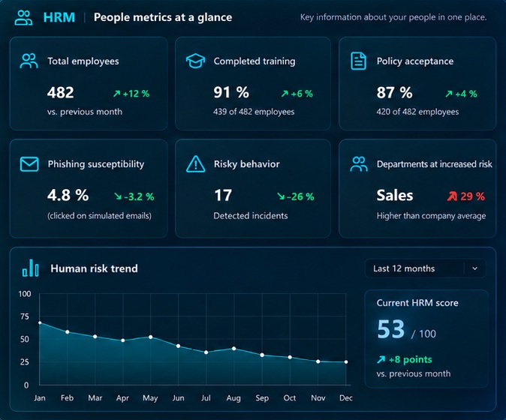Click the Sales department name
The height and width of the screenshot is (420, 506).
coord(395,195)
